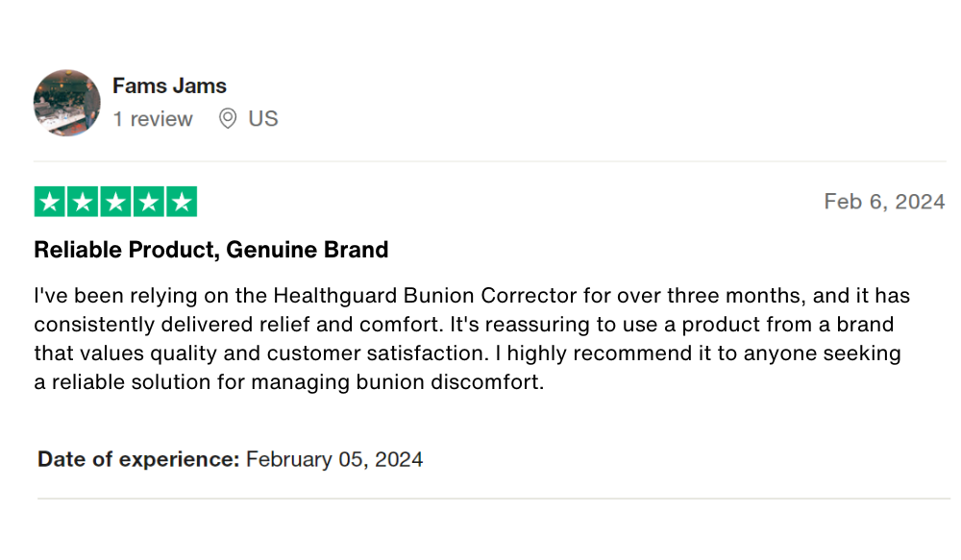The width and height of the screenshot is (961, 560).
Task: Click the Feb 6, 2024 review date
Action: [x=884, y=202]
